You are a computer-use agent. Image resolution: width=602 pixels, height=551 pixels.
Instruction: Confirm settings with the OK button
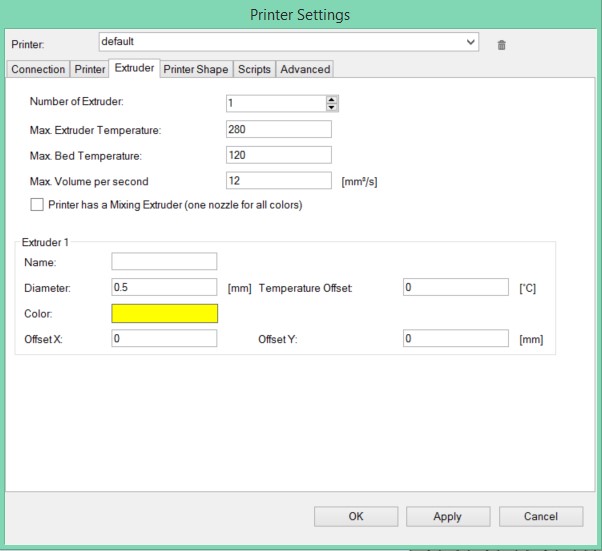tap(356, 516)
